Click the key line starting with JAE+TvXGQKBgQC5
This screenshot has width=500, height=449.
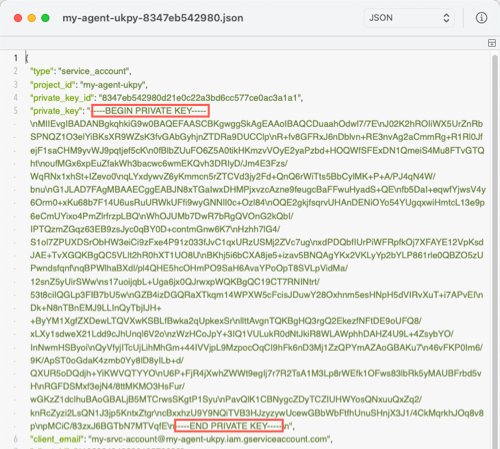pyautogui.click(x=257, y=255)
